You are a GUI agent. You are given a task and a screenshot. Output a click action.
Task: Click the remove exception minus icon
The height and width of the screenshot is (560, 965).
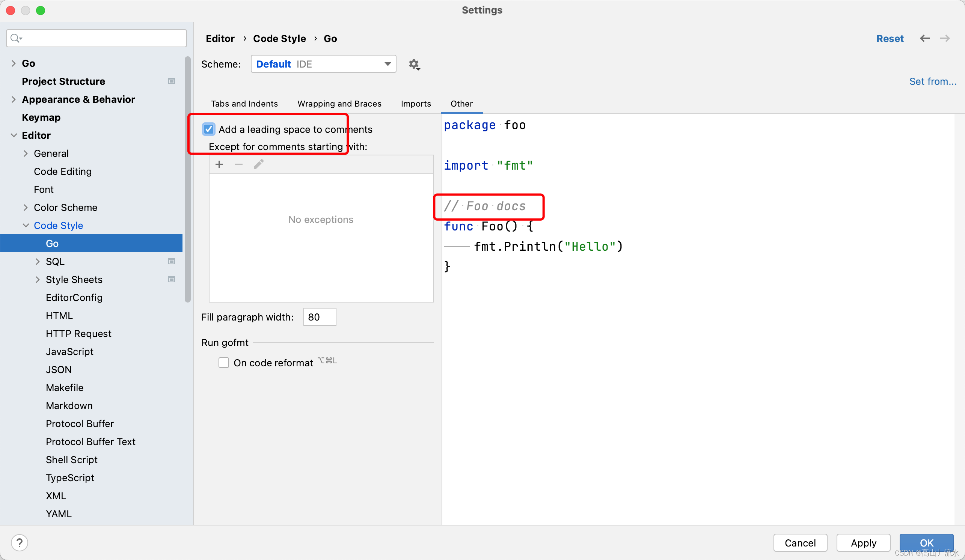point(238,165)
